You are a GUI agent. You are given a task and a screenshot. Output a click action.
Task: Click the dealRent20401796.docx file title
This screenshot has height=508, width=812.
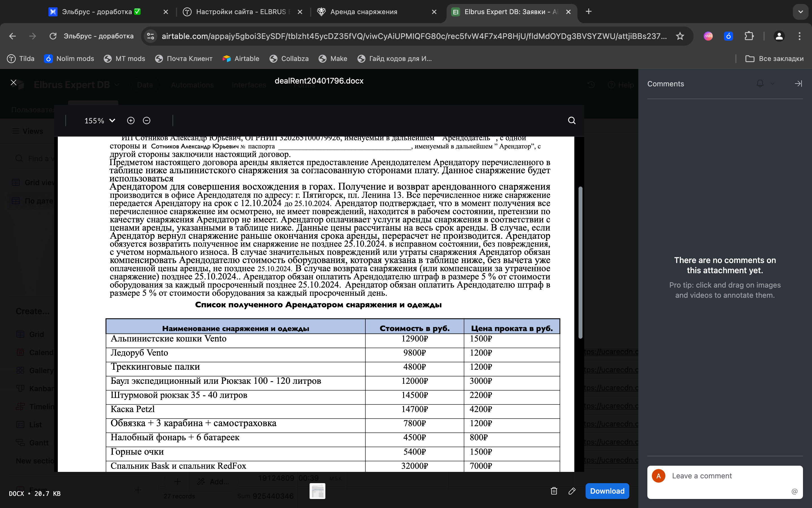pyautogui.click(x=319, y=81)
